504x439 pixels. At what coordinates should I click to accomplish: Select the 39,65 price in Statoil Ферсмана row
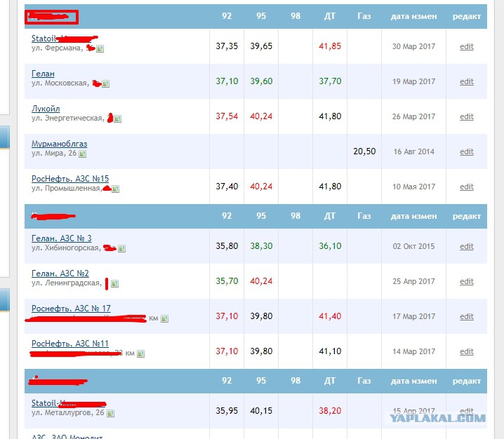[x=261, y=46]
